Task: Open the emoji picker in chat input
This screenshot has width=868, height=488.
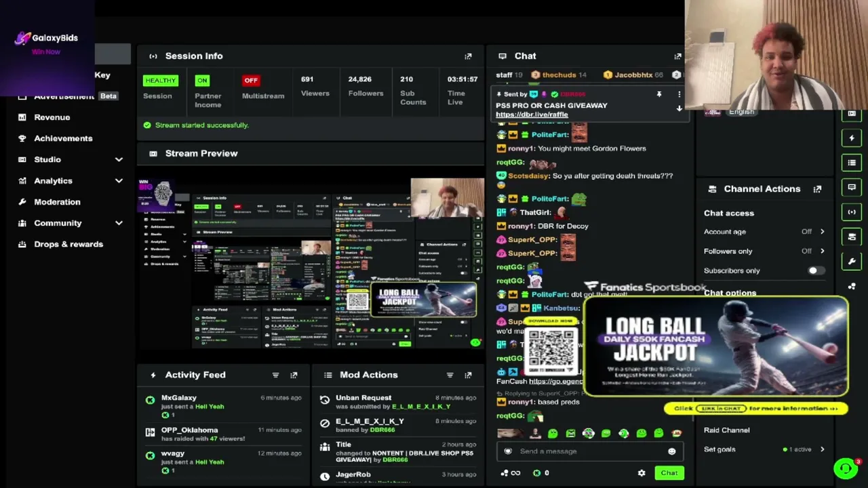Action: [x=671, y=451]
